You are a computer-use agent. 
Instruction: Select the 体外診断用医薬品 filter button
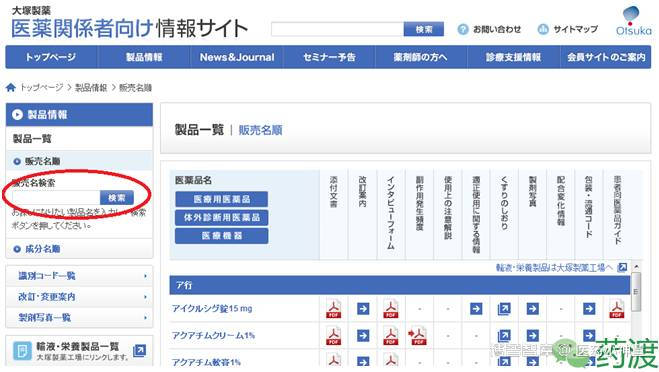tap(221, 218)
